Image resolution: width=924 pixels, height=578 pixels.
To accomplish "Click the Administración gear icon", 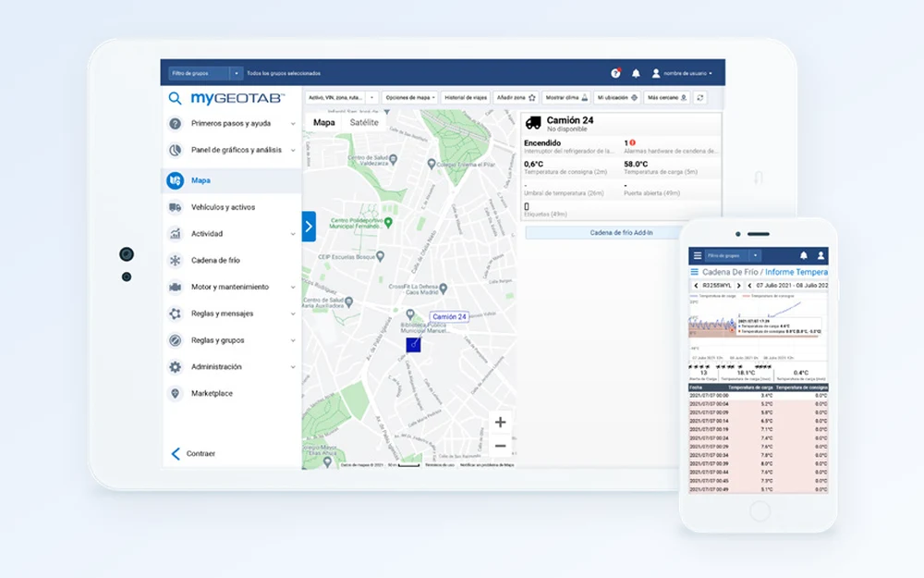I will (175, 367).
